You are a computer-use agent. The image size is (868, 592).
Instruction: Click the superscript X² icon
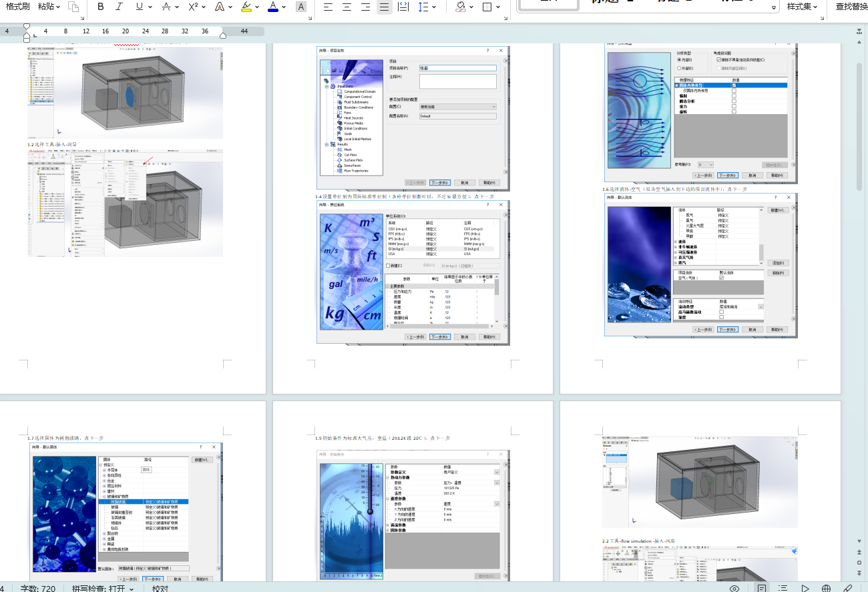(192, 7)
